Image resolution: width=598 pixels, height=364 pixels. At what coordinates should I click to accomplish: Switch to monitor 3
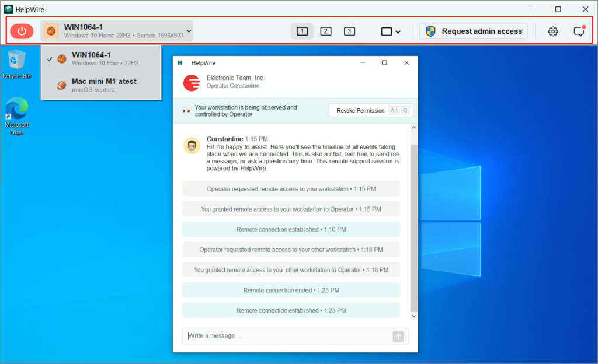pos(349,32)
